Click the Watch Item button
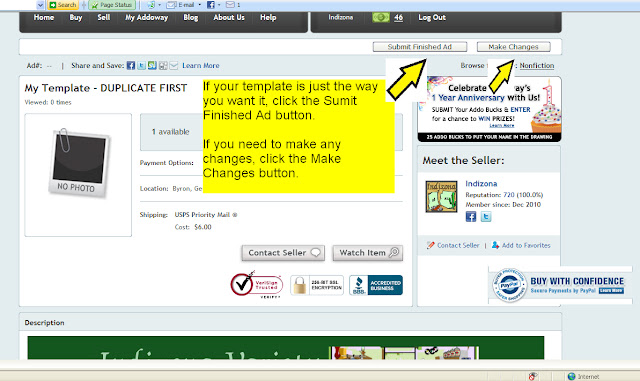The height and width of the screenshot is (381, 640). coord(368,253)
